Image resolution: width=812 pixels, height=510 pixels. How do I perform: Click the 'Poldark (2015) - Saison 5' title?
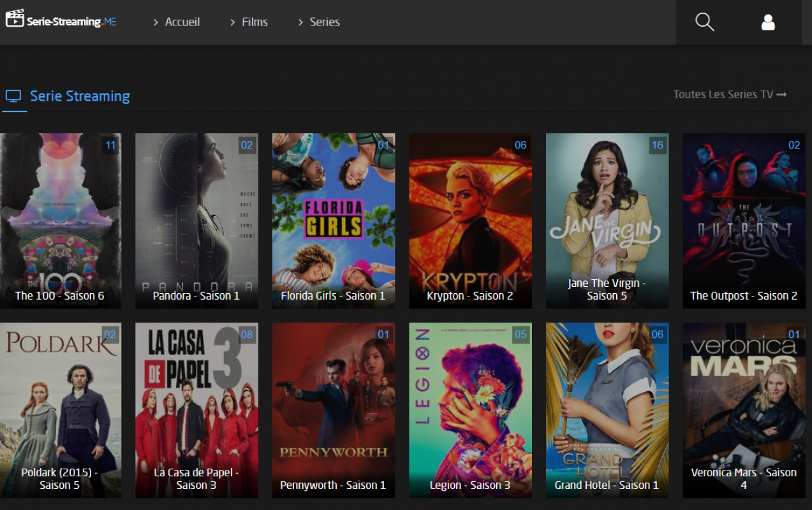tap(59, 479)
